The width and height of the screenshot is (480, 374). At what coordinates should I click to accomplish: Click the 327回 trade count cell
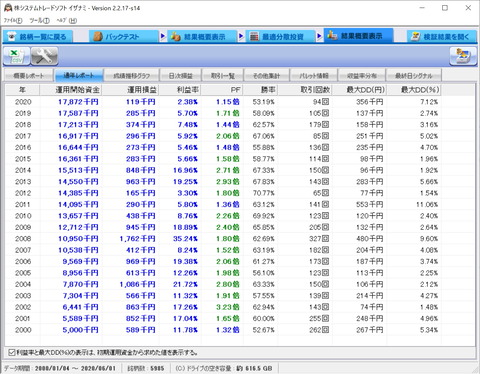[319, 239]
